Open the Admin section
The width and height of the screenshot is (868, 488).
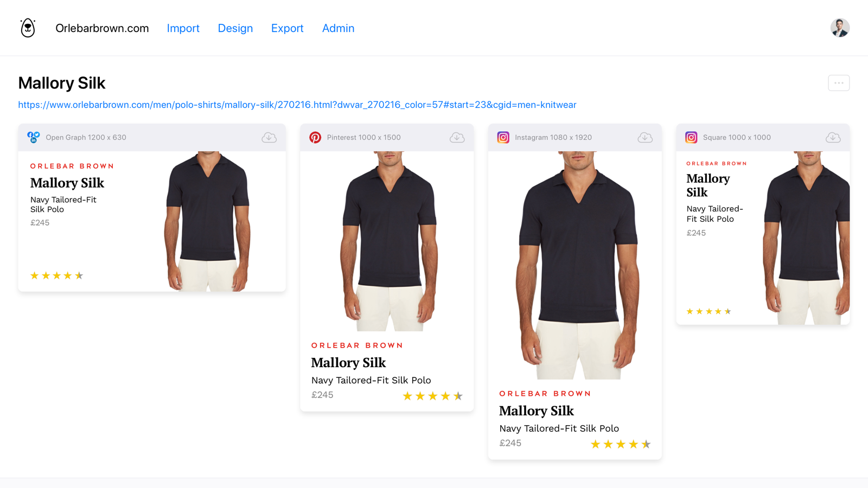pos(338,28)
